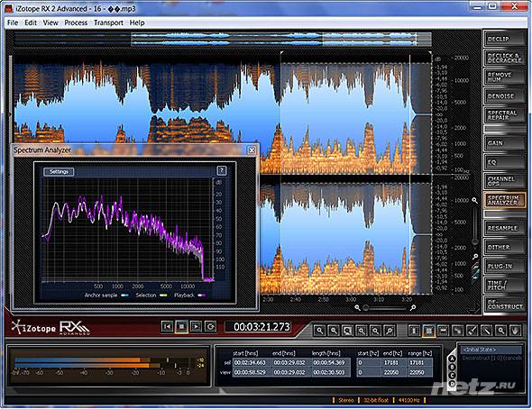Select the Deconstruct history entry
The image size is (532, 409).
coord(491,358)
